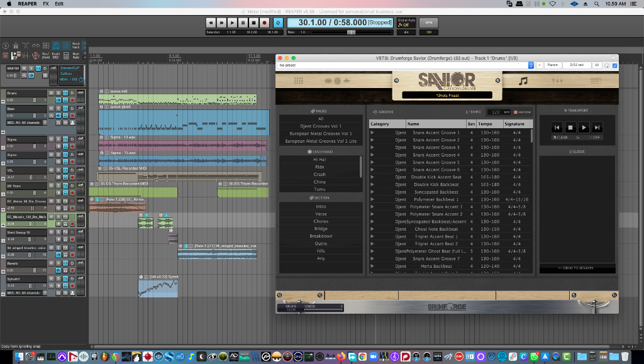Open the No preset dropdown in plugin window
Image resolution: width=644 pixels, height=364 pixels.
pos(406,65)
